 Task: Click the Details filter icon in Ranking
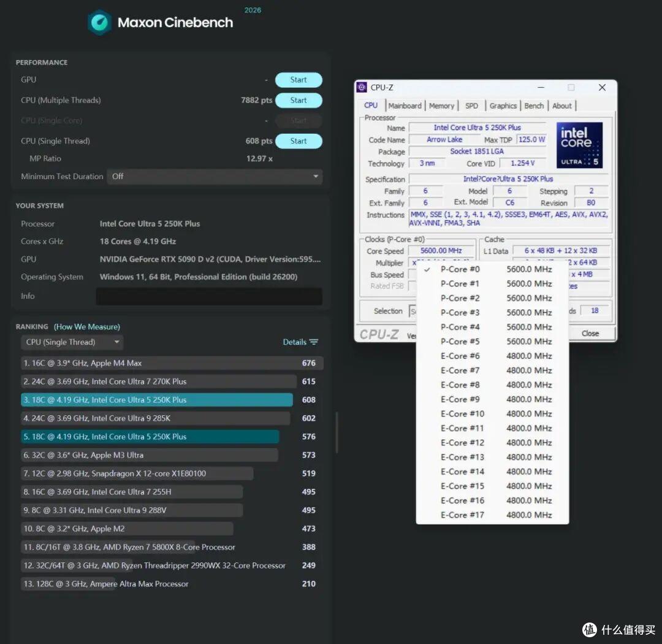click(x=314, y=342)
